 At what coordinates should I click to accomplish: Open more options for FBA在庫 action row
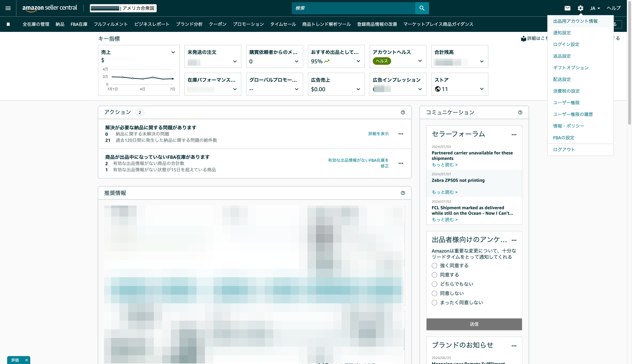(401, 163)
